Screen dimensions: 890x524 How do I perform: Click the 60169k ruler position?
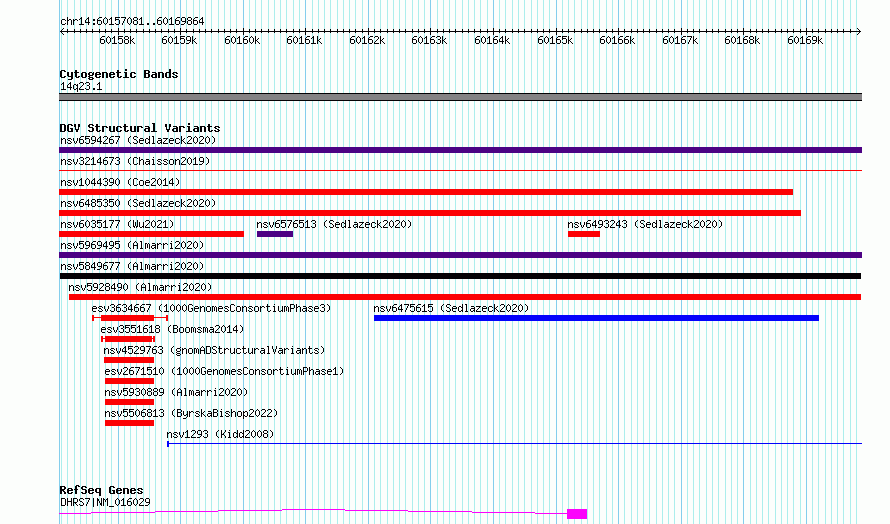(x=805, y=40)
